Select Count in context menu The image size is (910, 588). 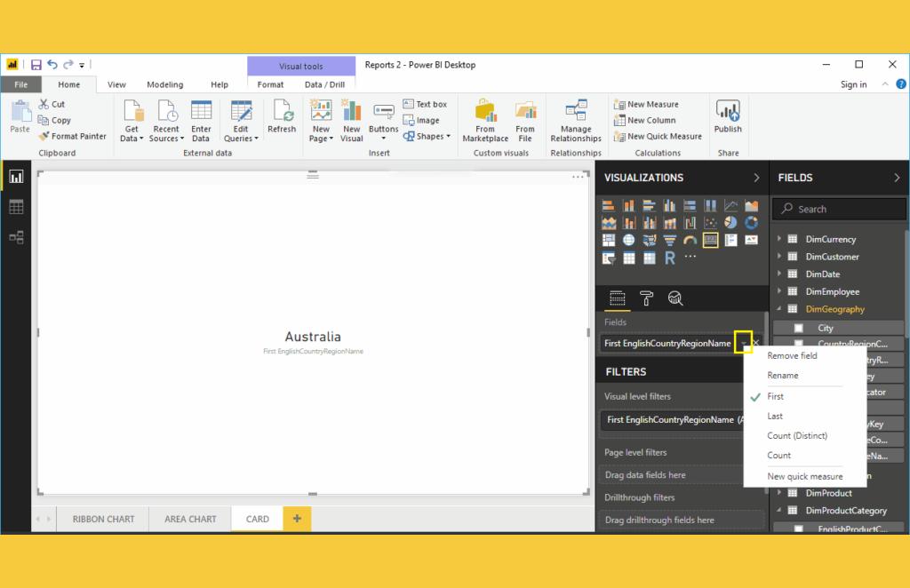[x=778, y=455]
